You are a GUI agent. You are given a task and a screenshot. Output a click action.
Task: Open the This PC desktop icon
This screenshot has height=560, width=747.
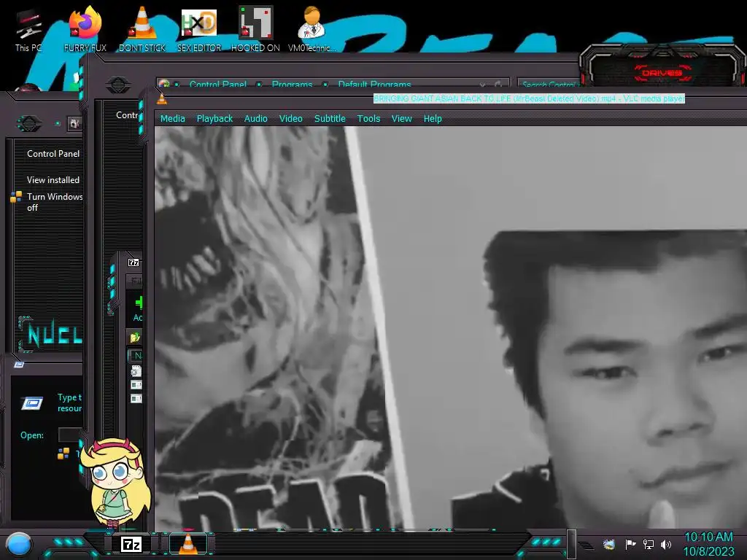pos(28,31)
